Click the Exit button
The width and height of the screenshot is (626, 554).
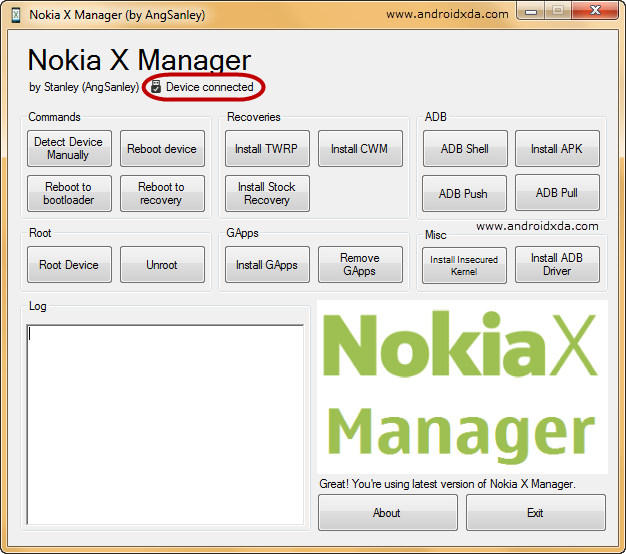pos(535,512)
